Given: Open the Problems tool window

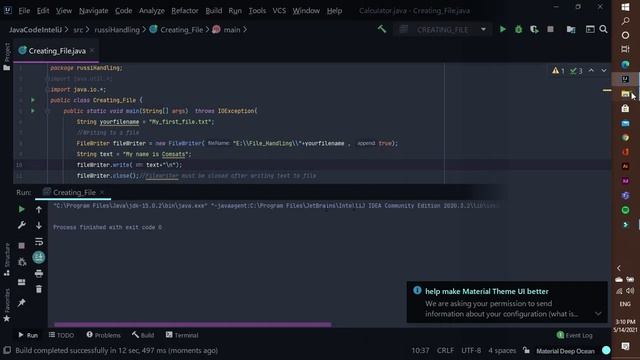Looking at the screenshot, I should click(103, 335).
